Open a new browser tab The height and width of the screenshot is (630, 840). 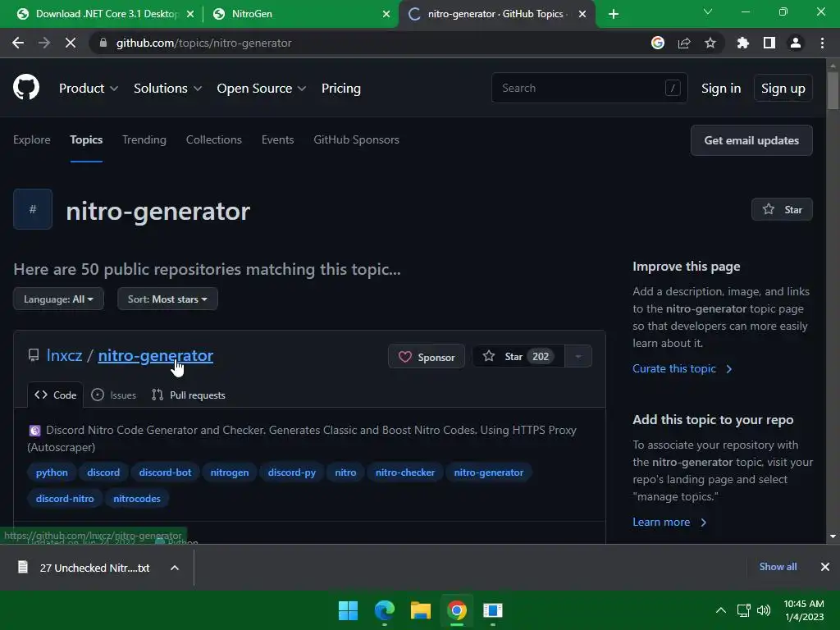click(x=614, y=14)
